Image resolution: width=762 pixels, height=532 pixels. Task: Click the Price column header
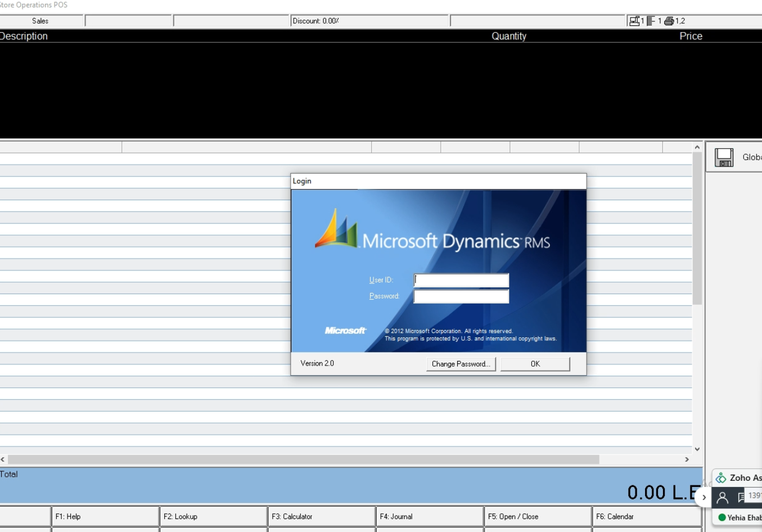[691, 36]
